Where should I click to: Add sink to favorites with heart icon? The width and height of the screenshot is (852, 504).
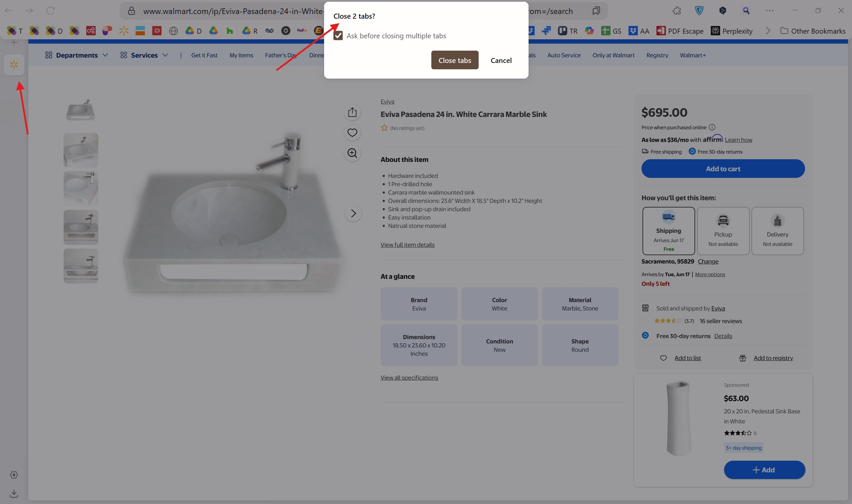(352, 133)
